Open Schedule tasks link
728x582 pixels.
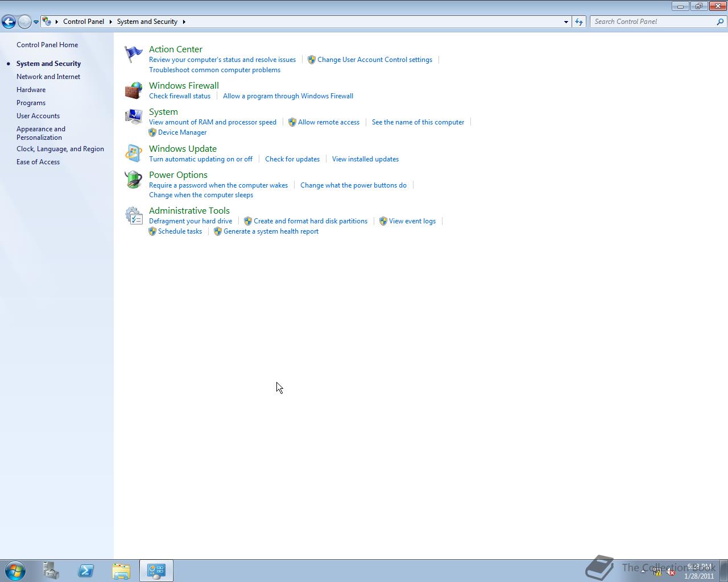[180, 231]
